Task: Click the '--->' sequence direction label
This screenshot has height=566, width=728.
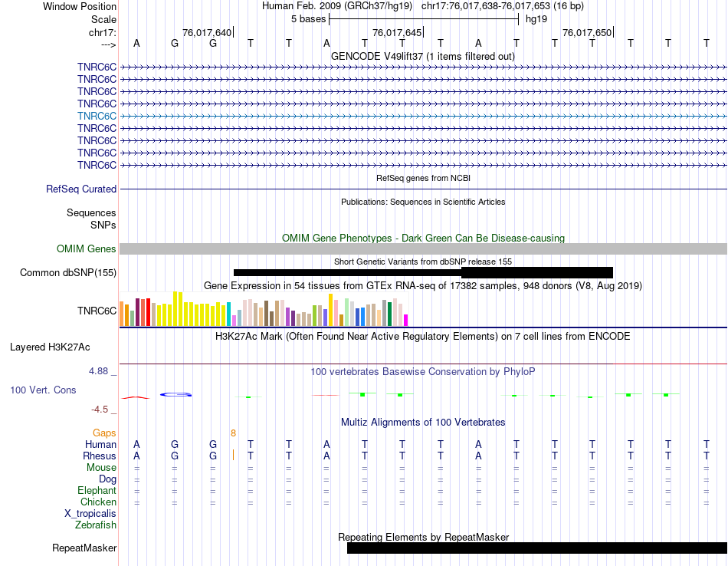Action: (109, 44)
